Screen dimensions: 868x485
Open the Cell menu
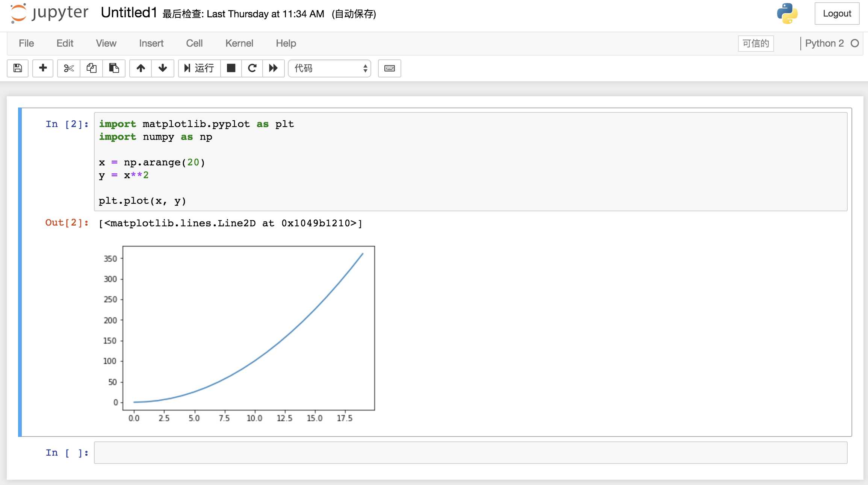click(x=194, y=43)
